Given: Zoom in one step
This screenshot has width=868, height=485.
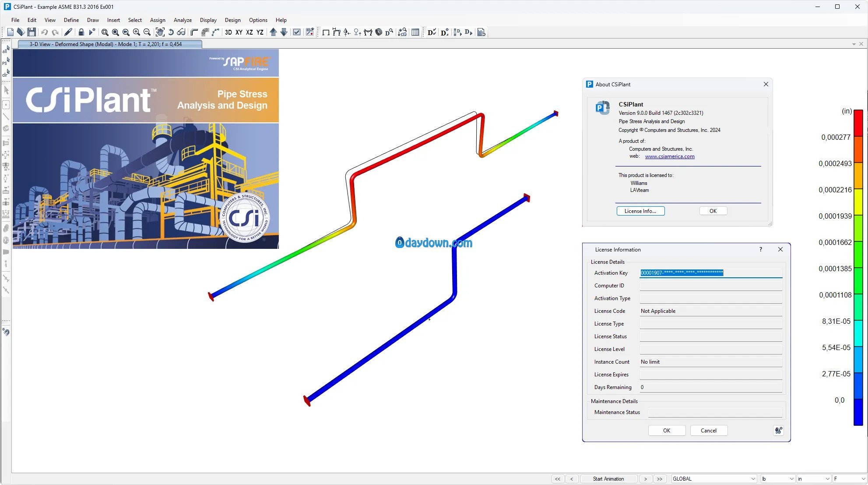Looking at the screenshot, I should [x=137, y=32].
